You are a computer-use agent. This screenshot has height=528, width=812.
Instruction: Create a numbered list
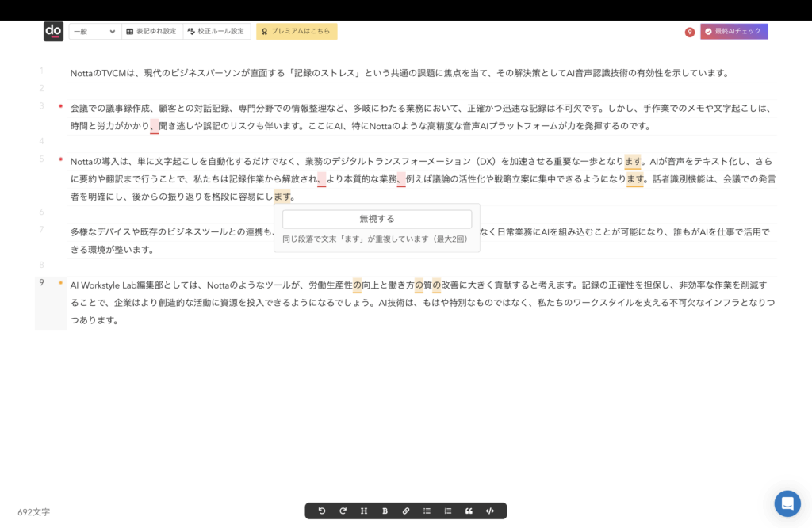[448, 511]
